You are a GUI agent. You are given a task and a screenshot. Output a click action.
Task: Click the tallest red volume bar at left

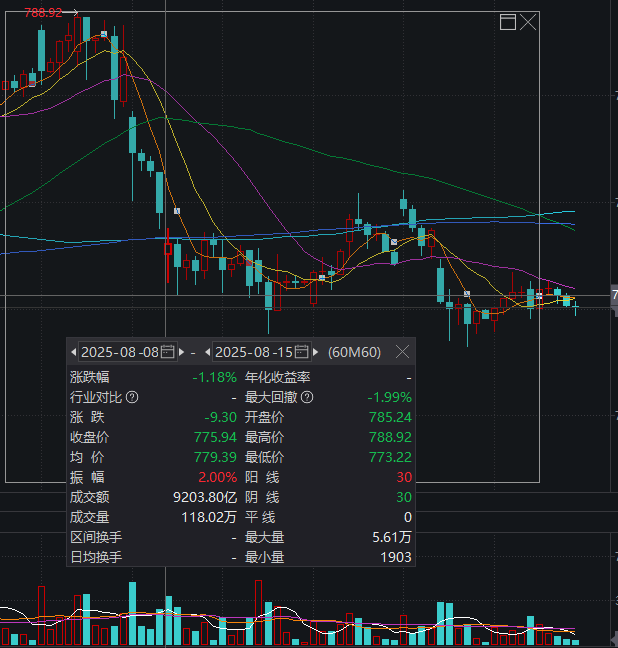pos(42,614)
